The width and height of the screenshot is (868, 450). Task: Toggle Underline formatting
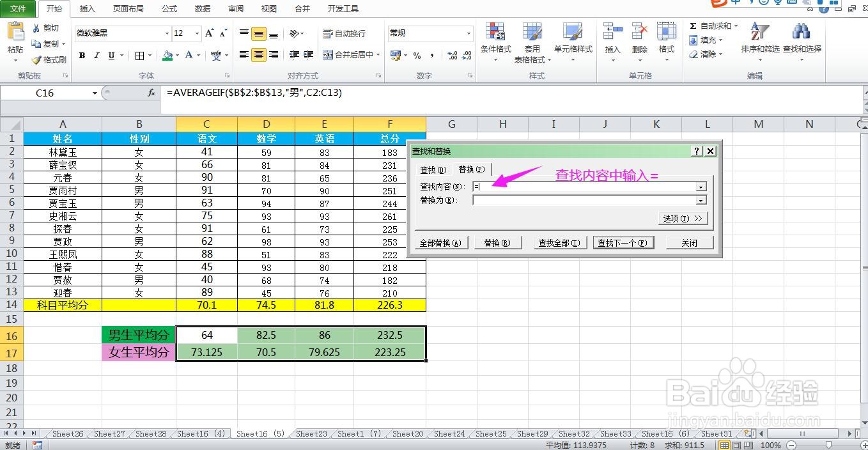pyautogui.click(x=111, y=56)
